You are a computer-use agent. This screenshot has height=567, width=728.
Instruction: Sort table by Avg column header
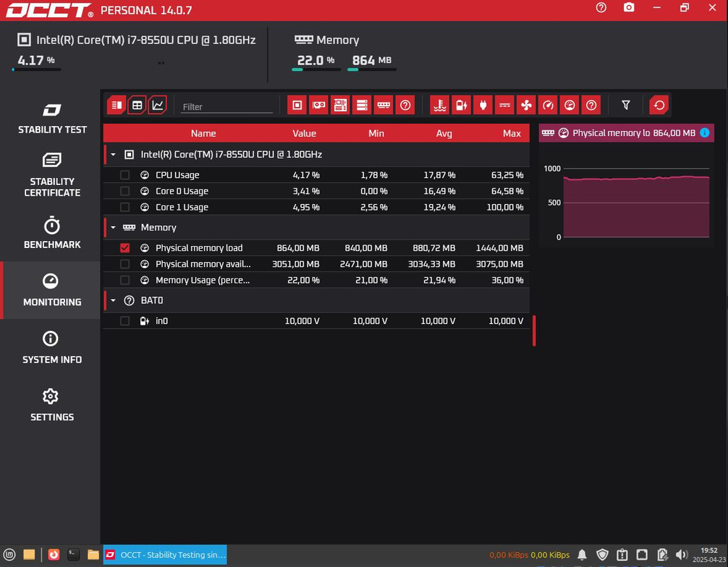(x=444, y=133)
